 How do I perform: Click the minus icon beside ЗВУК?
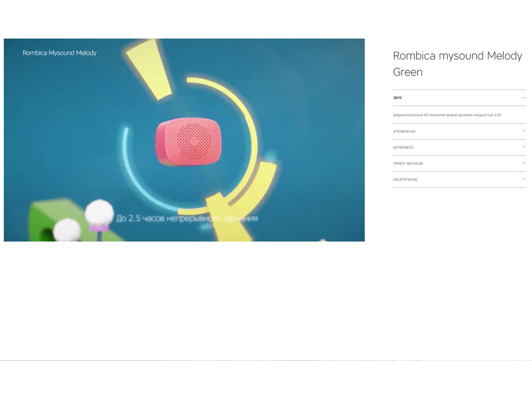click(523, 97)
